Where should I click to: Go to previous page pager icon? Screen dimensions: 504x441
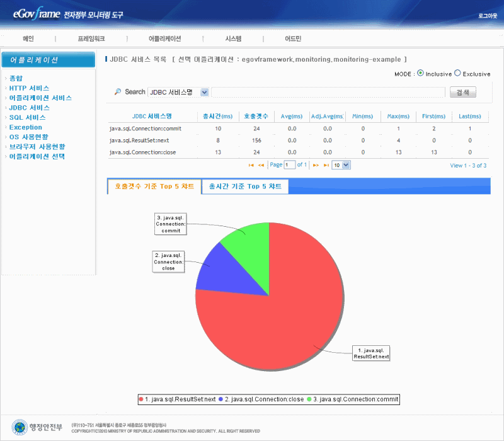click(x=261, y=165)
